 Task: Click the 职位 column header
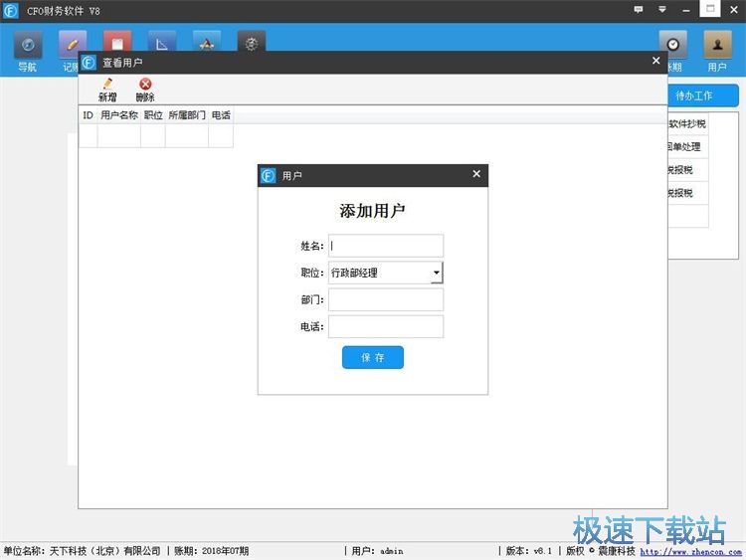153,115
